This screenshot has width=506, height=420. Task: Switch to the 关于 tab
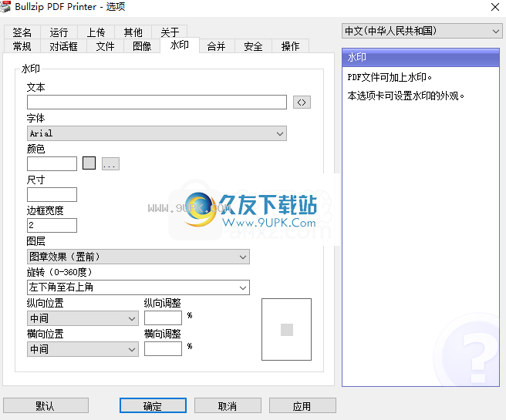pyautogui.click(x=170, y=32)
